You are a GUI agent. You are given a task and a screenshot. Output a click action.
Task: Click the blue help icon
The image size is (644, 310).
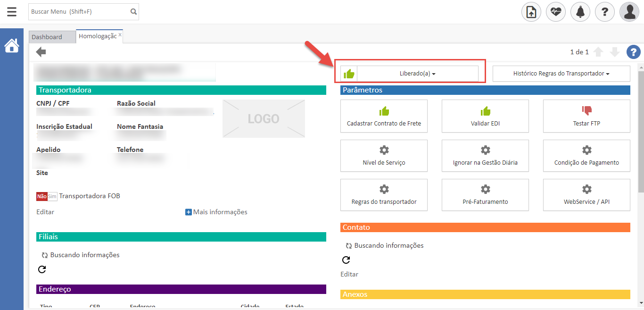[x=633, y=52]
